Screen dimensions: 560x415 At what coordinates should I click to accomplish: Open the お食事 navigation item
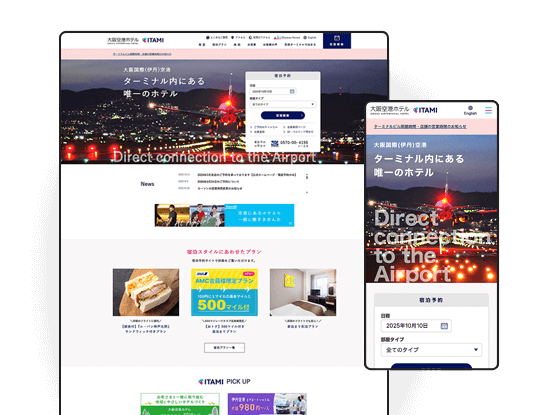252,45
